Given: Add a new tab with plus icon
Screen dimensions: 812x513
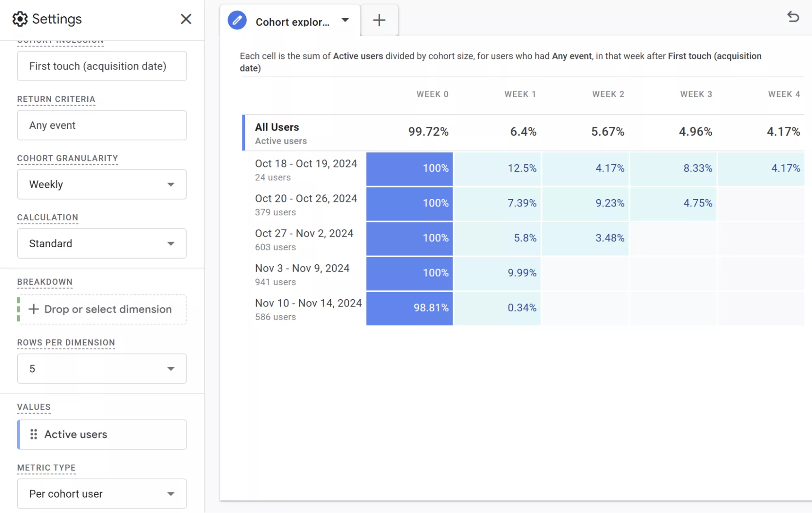Looking at the screenshot, I should [379, 20].
